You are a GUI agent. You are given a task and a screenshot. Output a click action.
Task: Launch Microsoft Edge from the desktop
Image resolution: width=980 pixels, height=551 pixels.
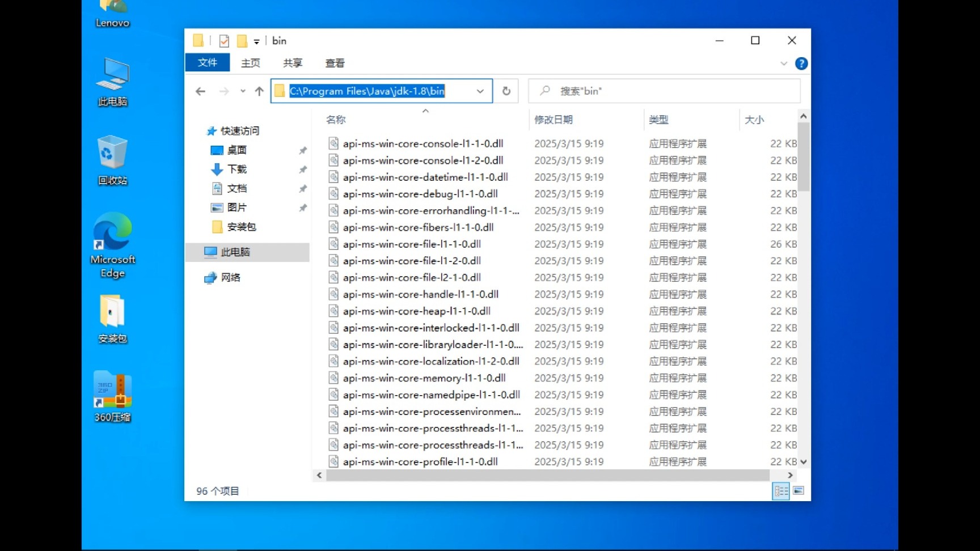112,245
